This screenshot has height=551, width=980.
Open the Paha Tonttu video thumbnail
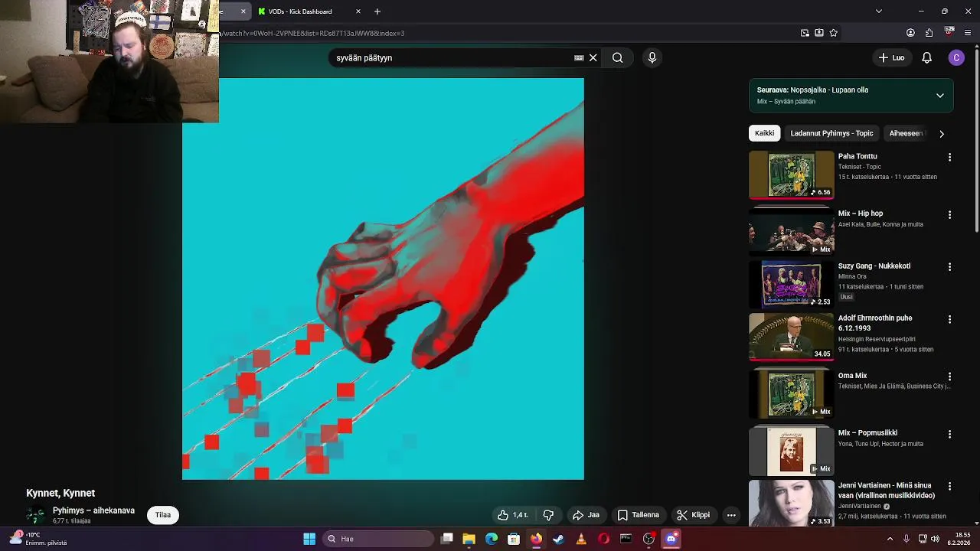coord(791,174)
